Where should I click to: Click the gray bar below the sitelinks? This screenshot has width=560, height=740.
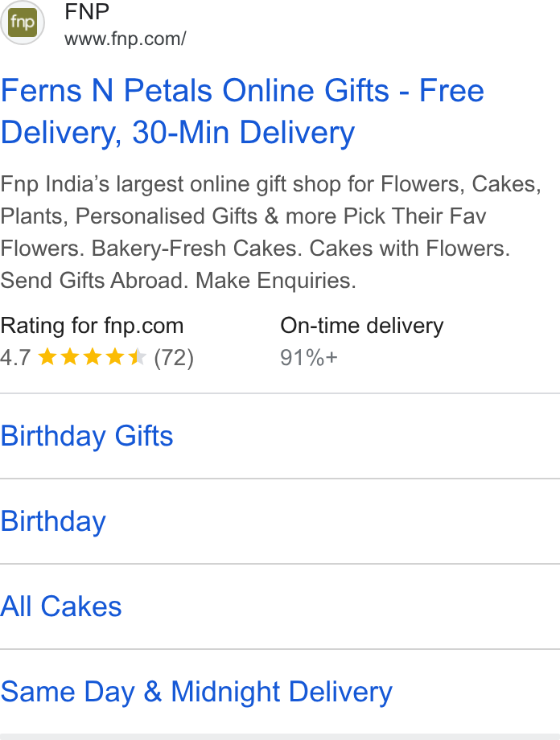(280, 737)
